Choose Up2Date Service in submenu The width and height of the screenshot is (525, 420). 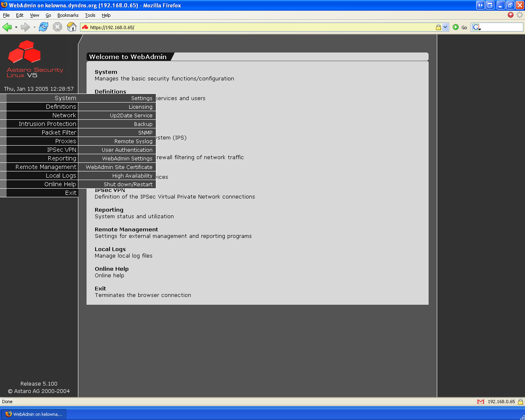click(131, 115)
